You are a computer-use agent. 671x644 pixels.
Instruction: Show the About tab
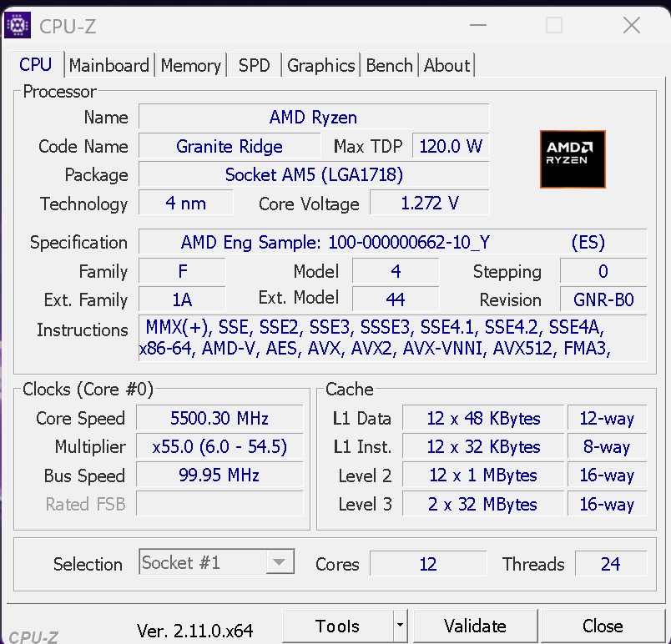446,65
